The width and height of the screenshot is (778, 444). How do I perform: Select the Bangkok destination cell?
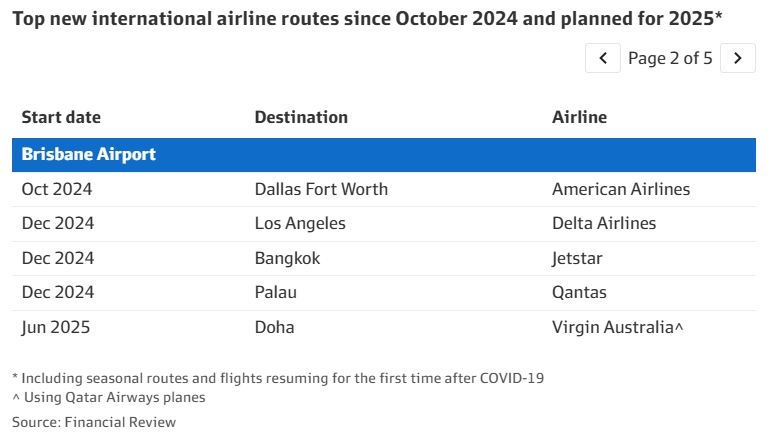(287, 258)
